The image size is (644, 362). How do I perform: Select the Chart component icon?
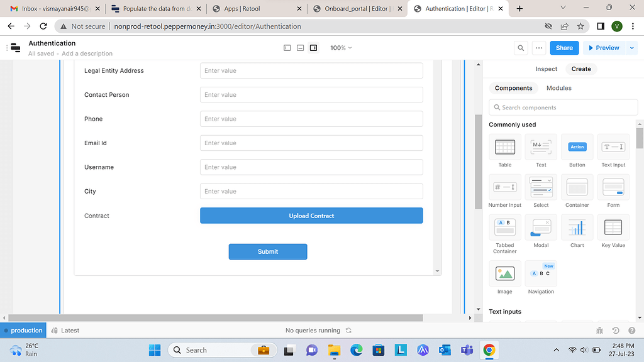tap(577, 228)
